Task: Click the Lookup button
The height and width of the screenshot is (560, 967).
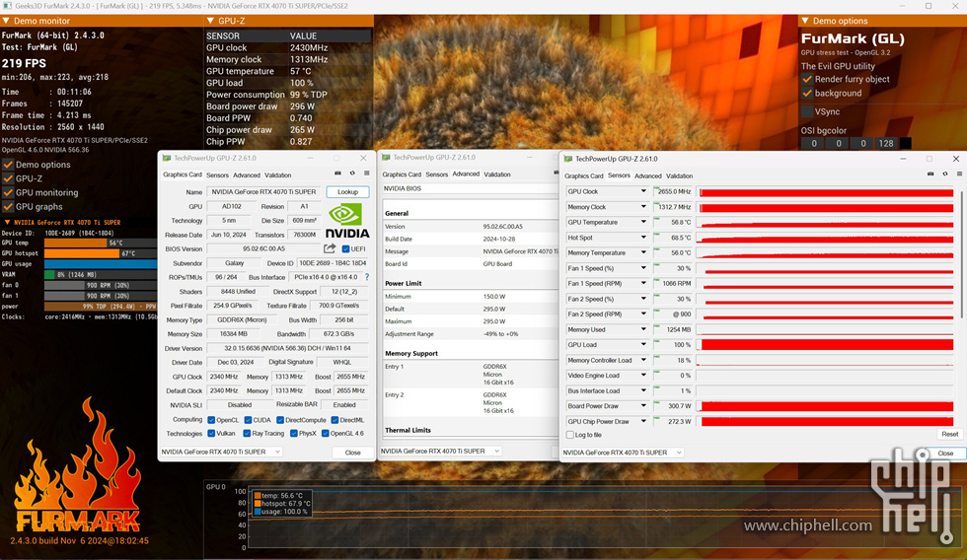Action: pyautogui.click(x=347, y=191)
